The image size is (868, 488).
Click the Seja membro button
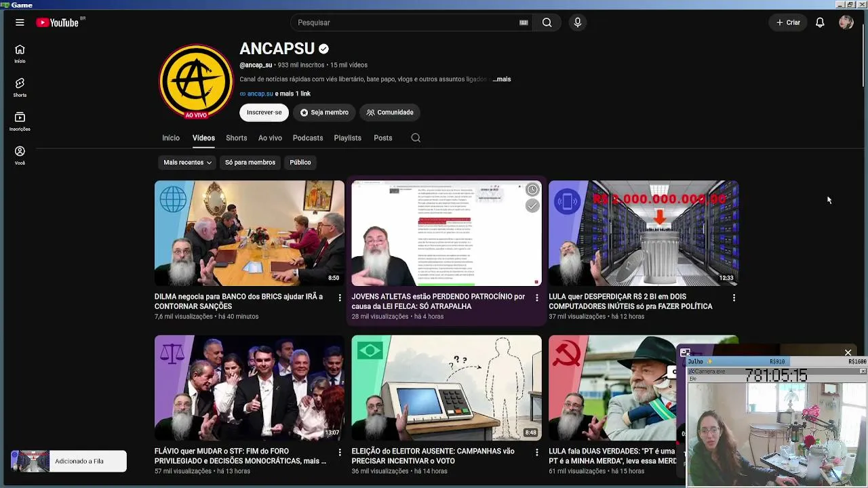(324, 113)
